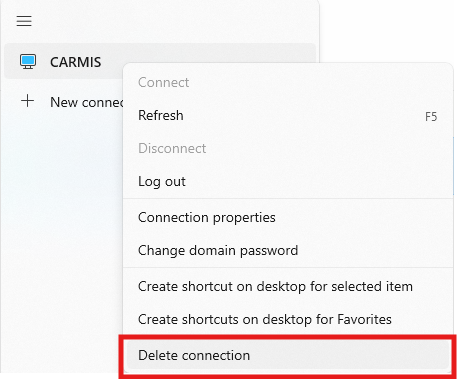This screenshot has width=457, height=379.
Task: Click the F5 shortcut label beside Refresh
Action: pyautogui.click(x=431, y=117)
